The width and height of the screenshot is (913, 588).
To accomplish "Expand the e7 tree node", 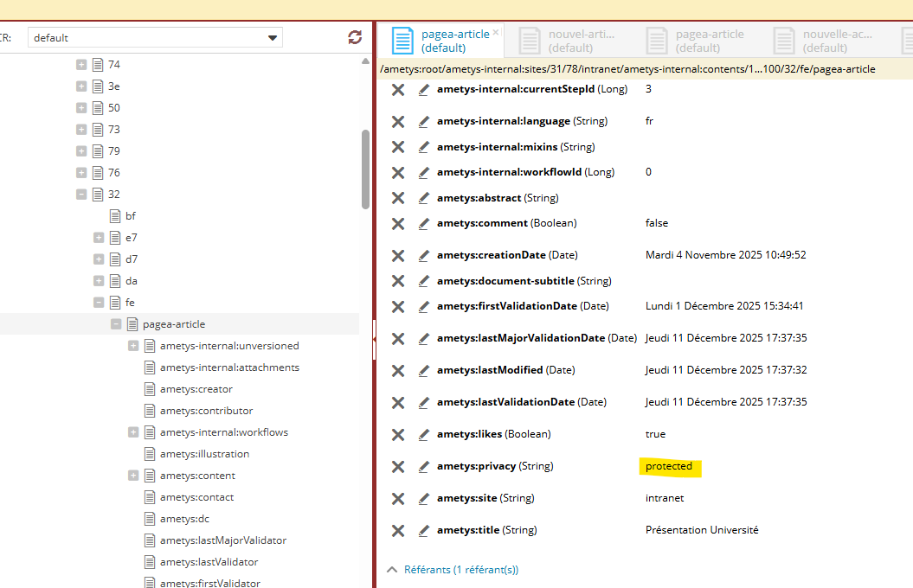I will 99,238.
